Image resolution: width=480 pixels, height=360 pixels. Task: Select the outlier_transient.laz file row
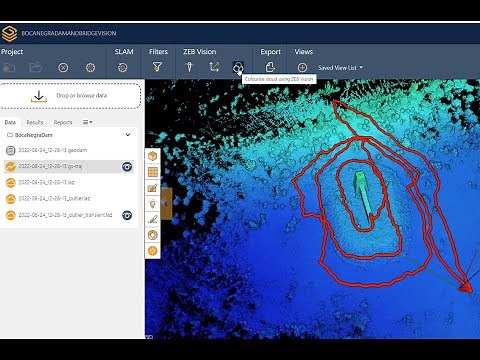click(x=69, y=215)
